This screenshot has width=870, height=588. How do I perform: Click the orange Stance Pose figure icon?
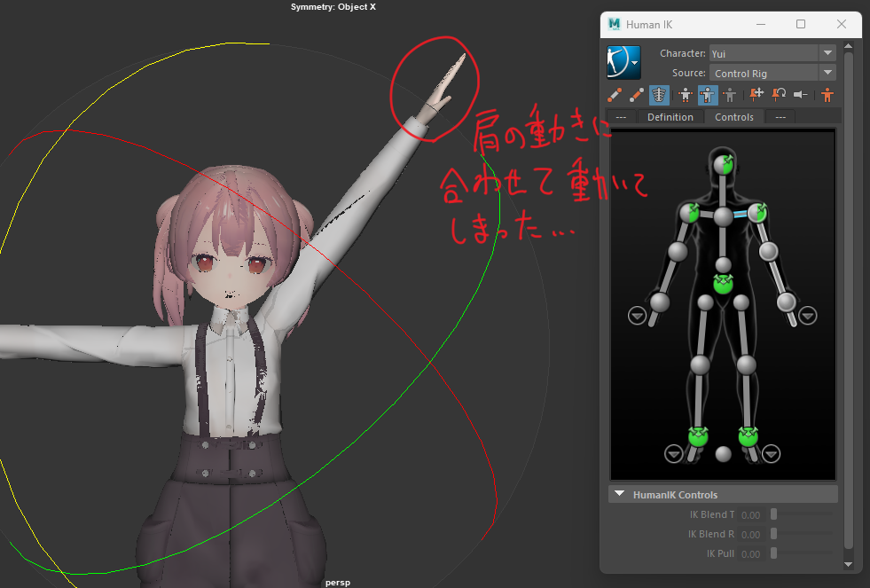[x=827, y=95]
